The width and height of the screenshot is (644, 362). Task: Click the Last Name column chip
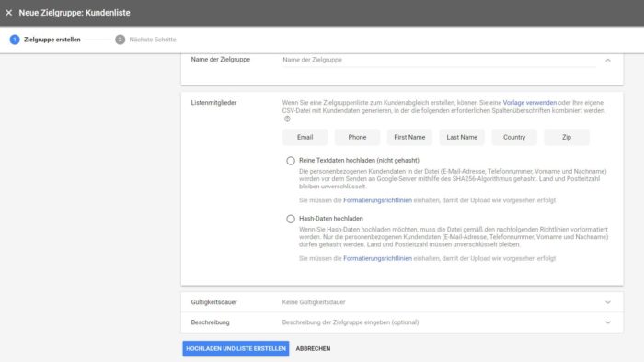tap(462, 137)
